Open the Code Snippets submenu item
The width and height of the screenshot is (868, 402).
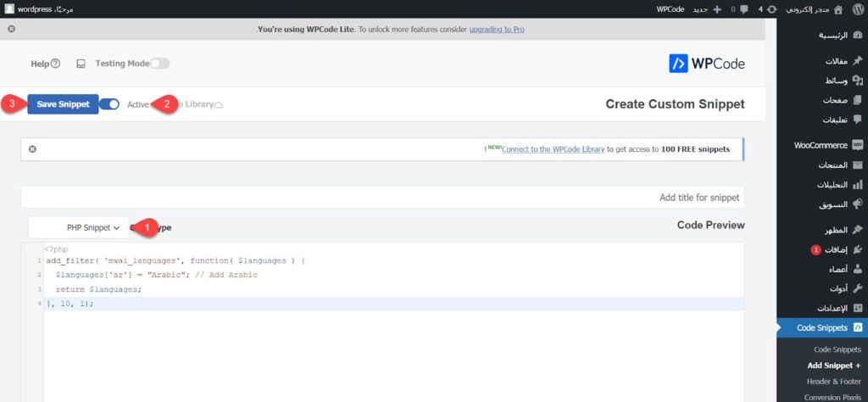(x=837, y=349)
